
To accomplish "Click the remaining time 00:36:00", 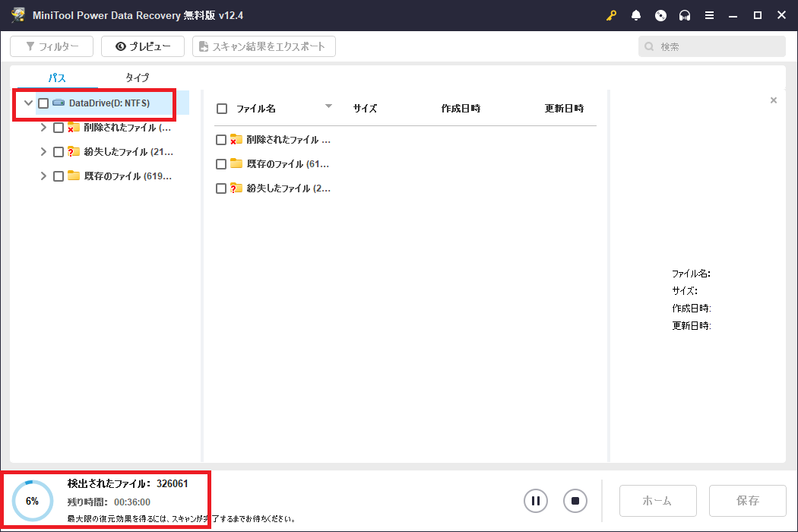I will 132,502.
